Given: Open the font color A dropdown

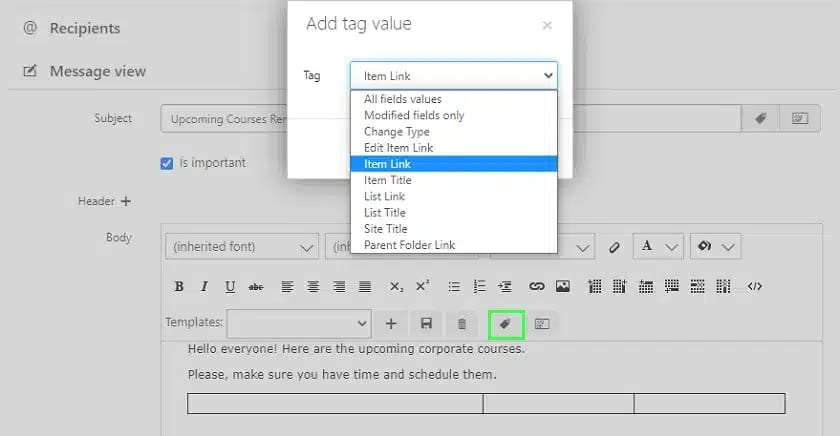Looking at the screenshot, I should (658, 246).
